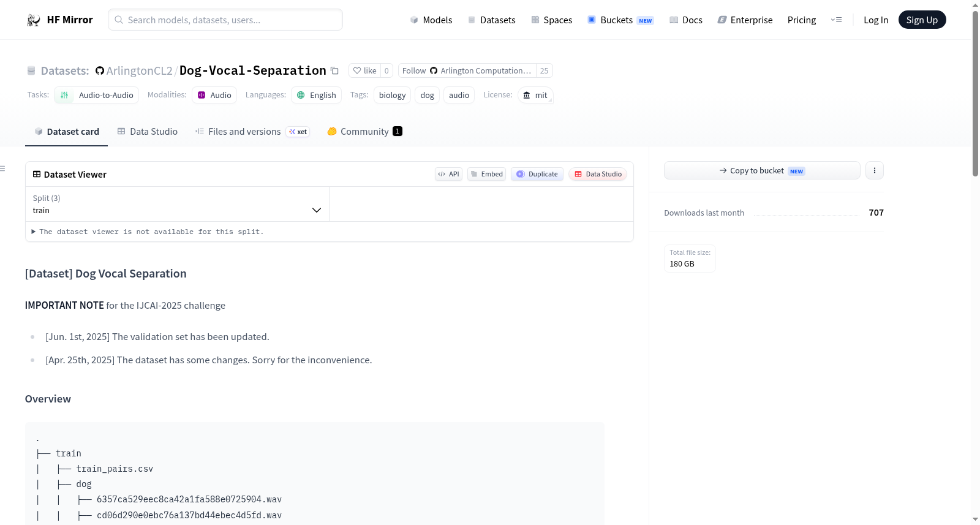Open the Pricing page link
Screen dimensions: 980x525
tap(802, 20)
